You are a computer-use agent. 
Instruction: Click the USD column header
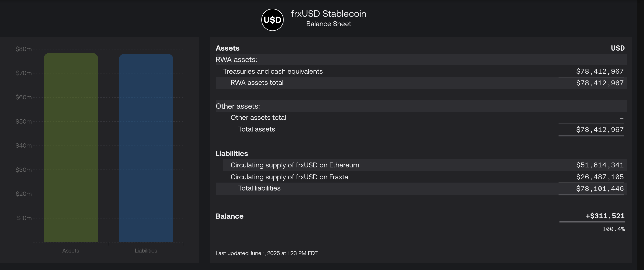[618, 48]
